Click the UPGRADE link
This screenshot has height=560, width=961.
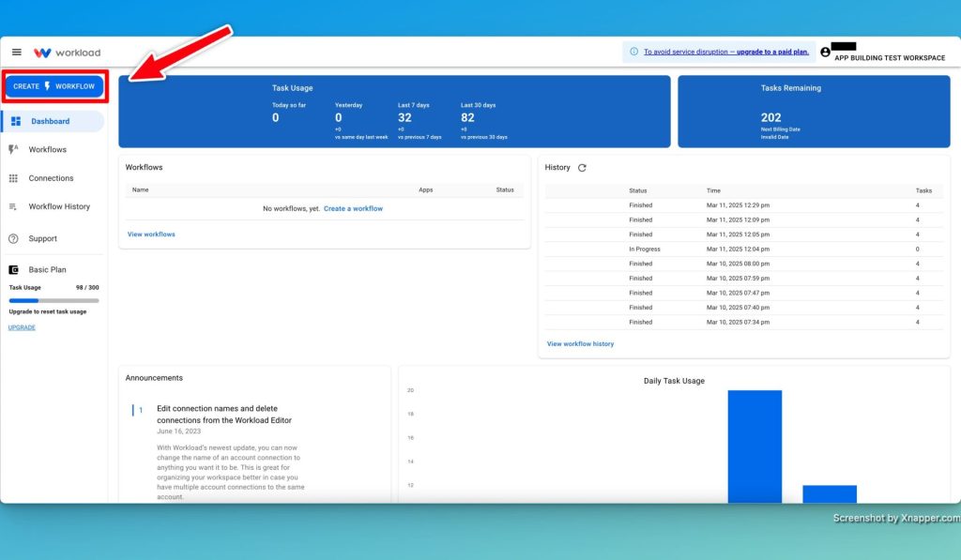[x=22, y=327]
